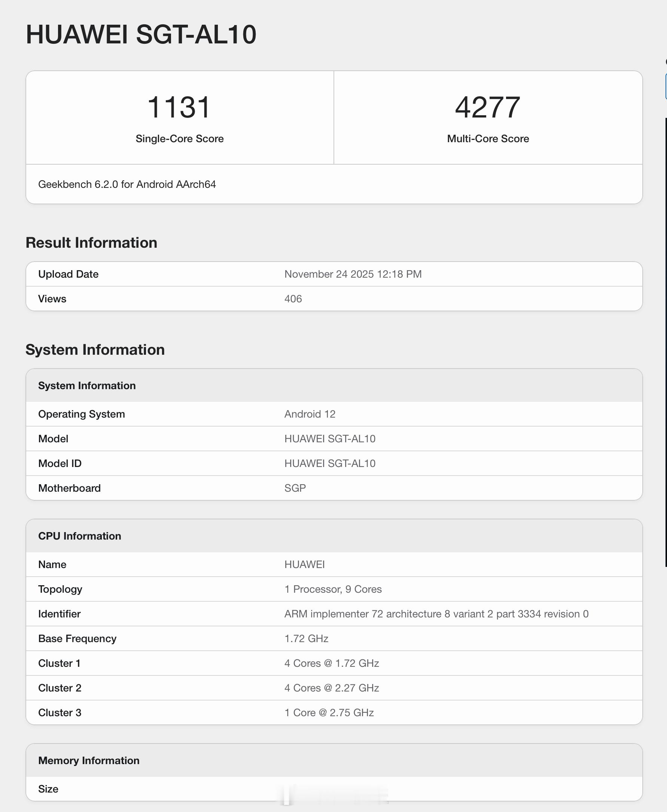Click the Single-Core Score label

tap(179, 139)
